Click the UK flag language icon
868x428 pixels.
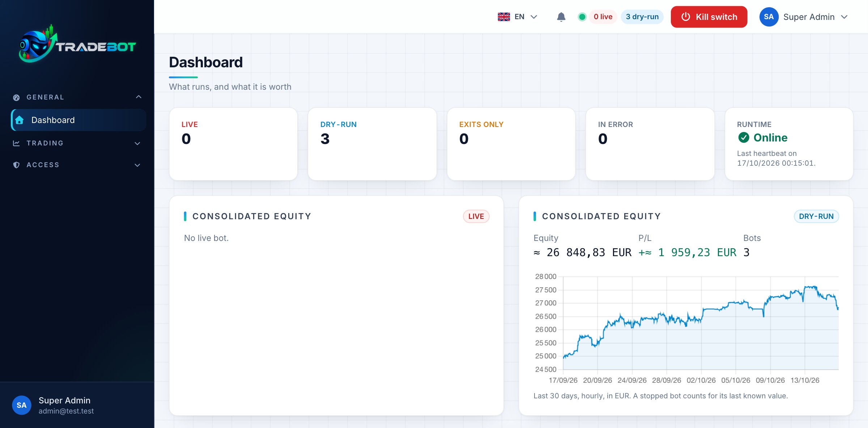(x=504, y=17)
